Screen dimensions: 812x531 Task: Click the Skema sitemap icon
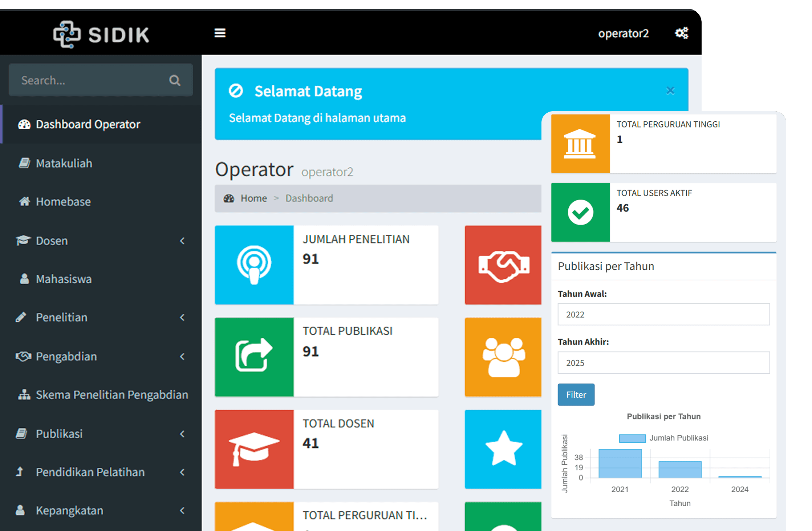(x=24, y=394)
